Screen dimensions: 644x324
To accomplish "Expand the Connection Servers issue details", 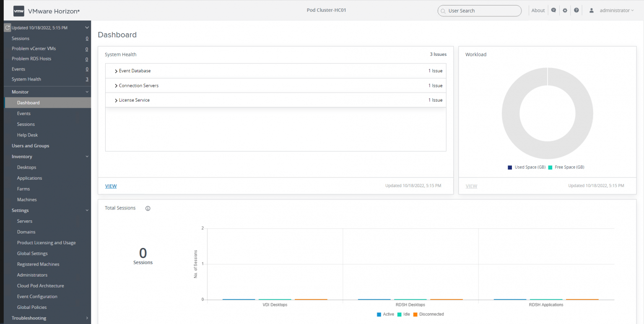I will tap(116, 85).
